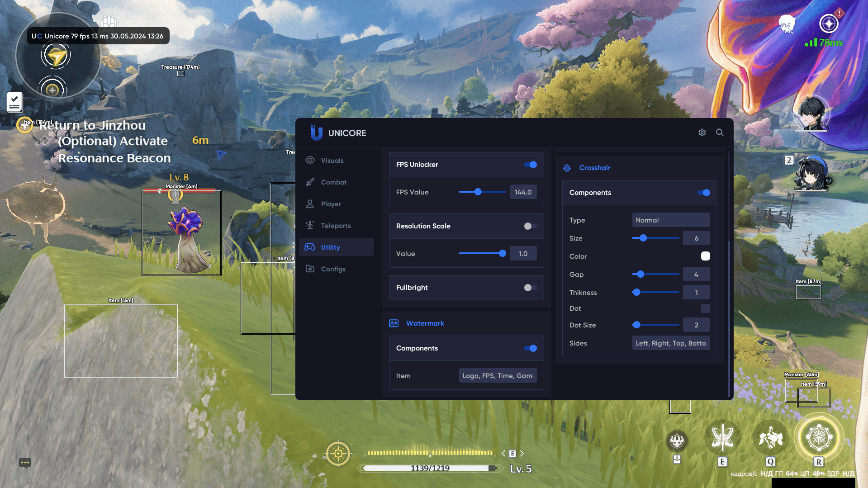Enable the Resolution Scale toggle
The height and width of the screenshot is (488, 868).
click(530, 226)
